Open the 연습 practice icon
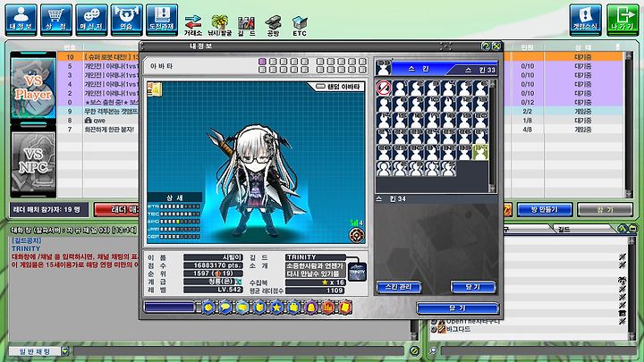Screen dimensions: 644x362 (x=127, y=20)
